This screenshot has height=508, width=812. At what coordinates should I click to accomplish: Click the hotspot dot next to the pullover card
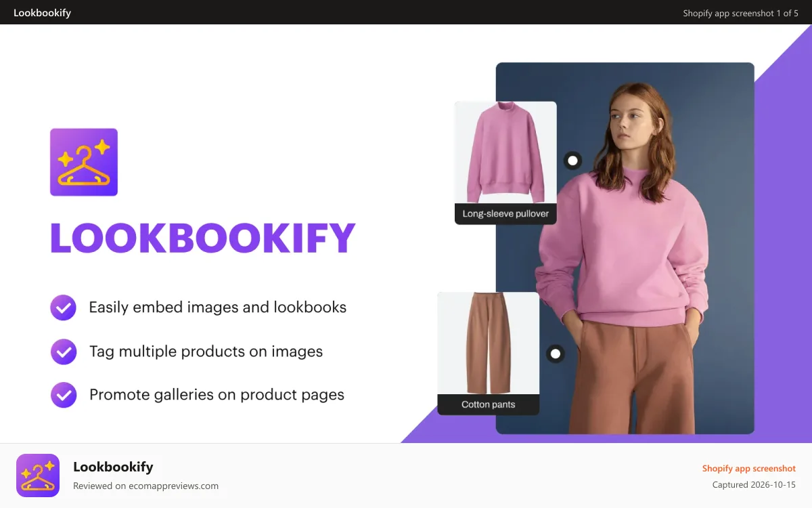pos(573,161)
